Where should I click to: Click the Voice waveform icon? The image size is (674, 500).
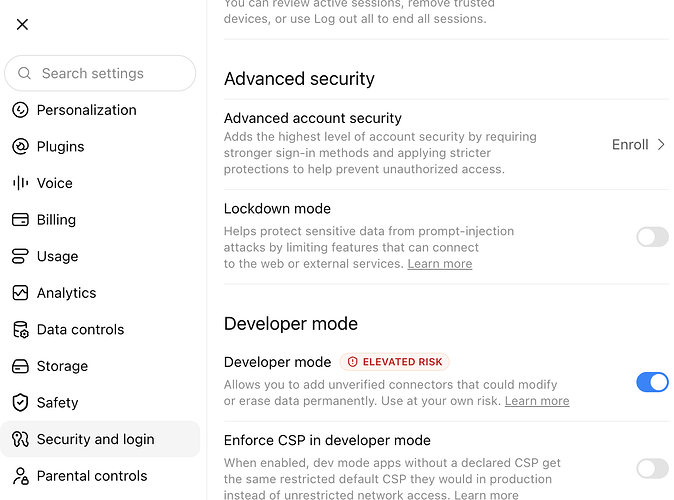[20, 183]
